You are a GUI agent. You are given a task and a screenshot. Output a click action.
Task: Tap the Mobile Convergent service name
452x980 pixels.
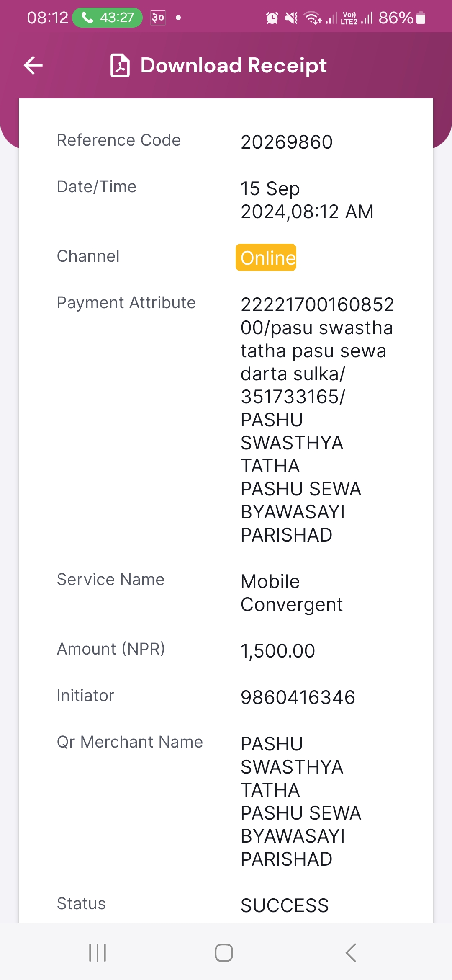point(292,593)
